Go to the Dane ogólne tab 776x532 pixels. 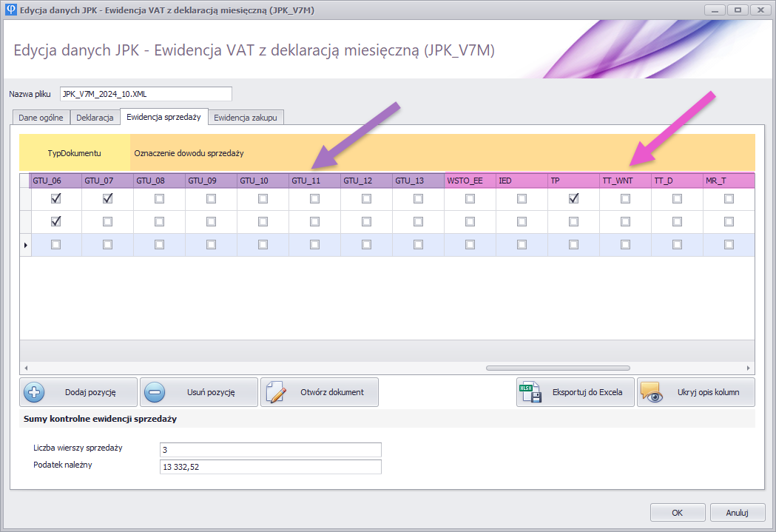(x=40, y=118)
